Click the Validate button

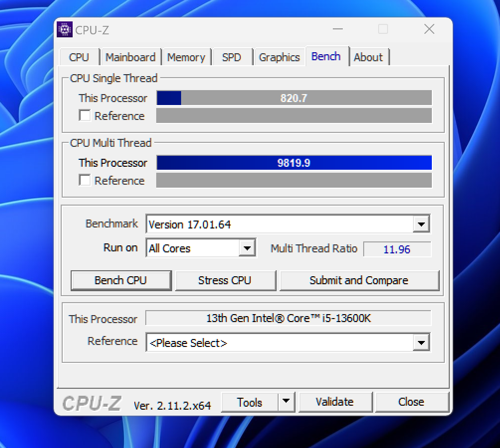tap(335, 402)
